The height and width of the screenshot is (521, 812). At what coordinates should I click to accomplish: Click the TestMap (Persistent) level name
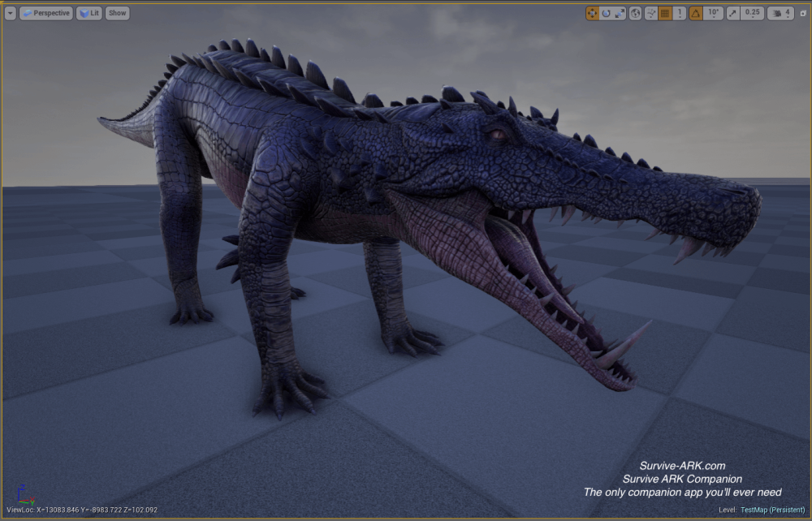773,510
